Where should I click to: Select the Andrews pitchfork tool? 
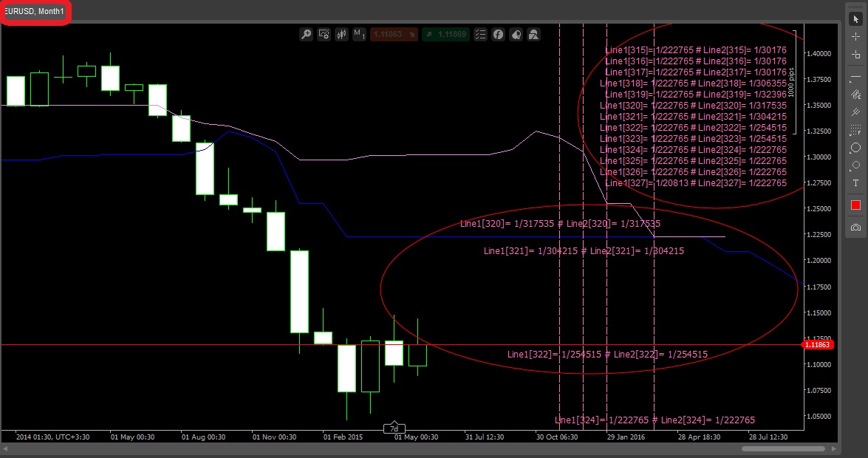[855, 112]
